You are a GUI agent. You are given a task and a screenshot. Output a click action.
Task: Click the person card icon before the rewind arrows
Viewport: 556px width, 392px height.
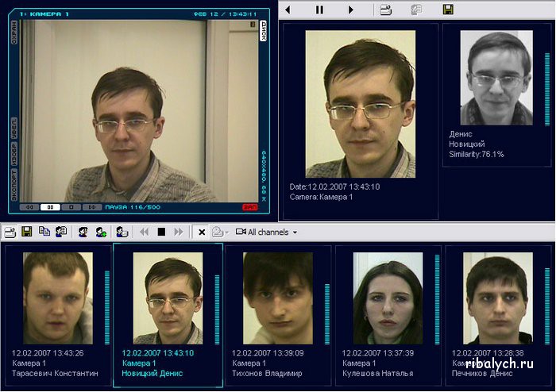coord(122,232)
